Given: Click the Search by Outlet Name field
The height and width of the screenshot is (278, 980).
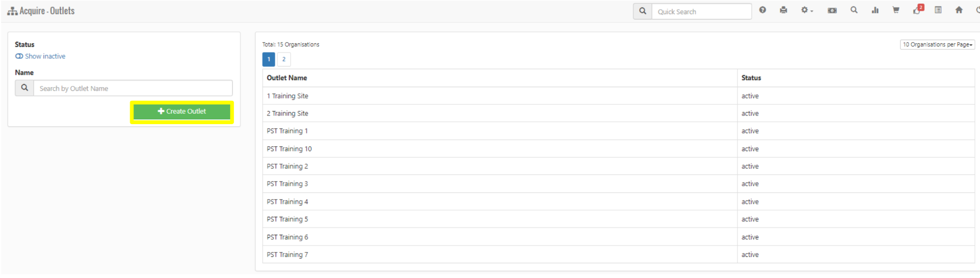Looking at the screenshot, I should [x=133, y=88].
